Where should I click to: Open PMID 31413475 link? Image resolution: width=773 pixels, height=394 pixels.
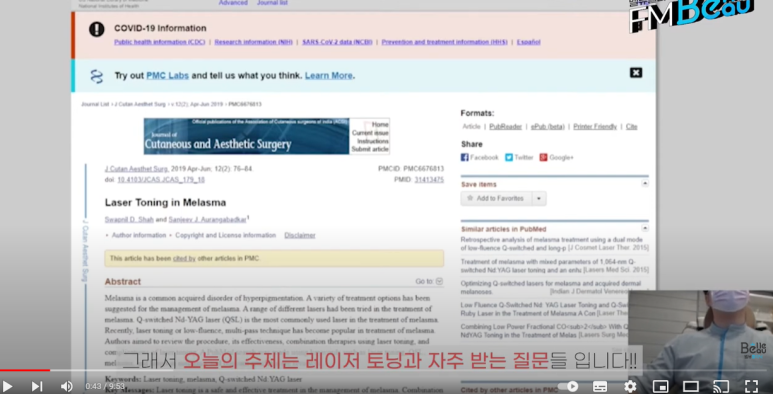(429, 179)
